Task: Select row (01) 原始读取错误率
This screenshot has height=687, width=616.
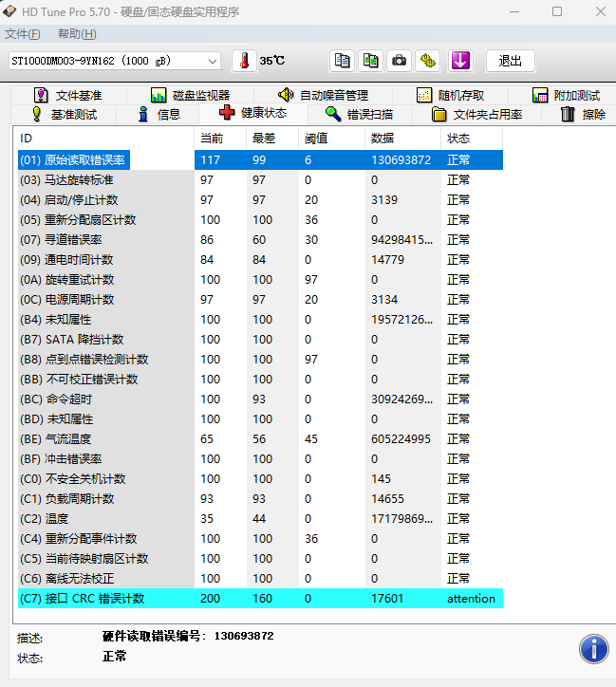Action: point(260,160)
